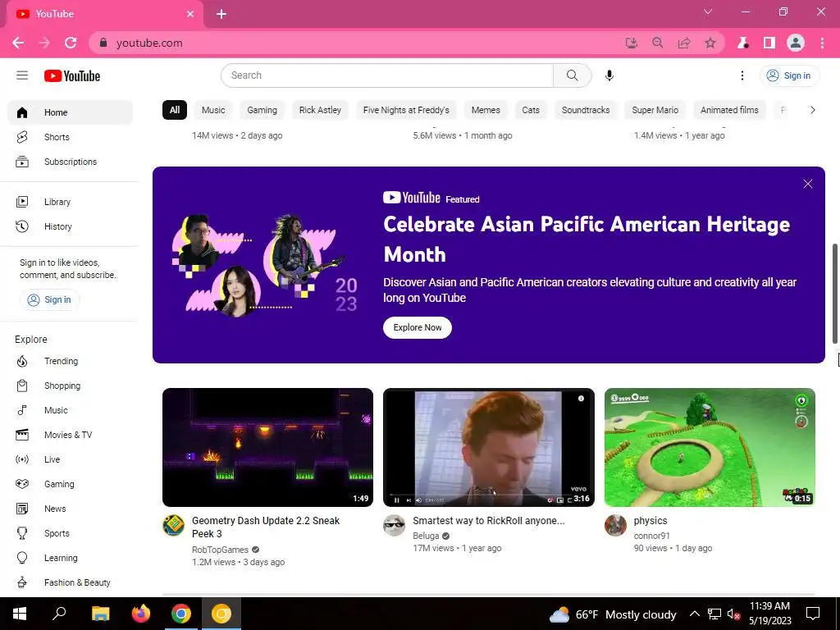Image resolution: width=840 pixels, height=630 pixels.
Task: Select the Soundtracks filter chip
Action: (586, 110)
